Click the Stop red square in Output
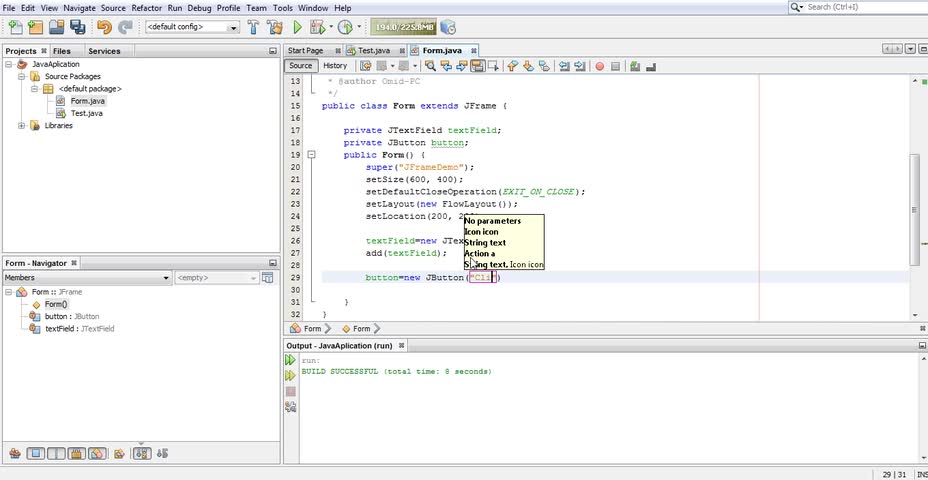This screenshot has width=928, height=480. click(x=290, y=391)
